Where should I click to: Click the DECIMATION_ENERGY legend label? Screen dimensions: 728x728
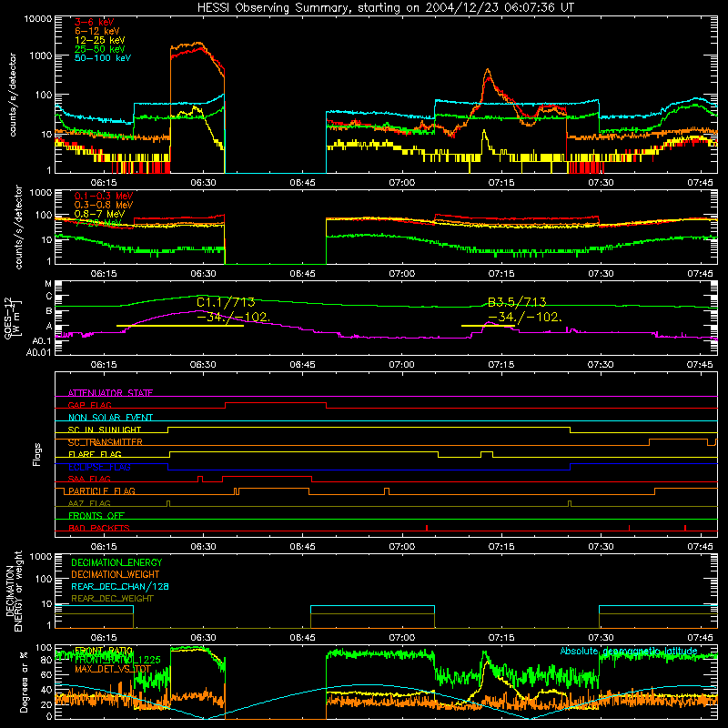(x=116, y=562)
